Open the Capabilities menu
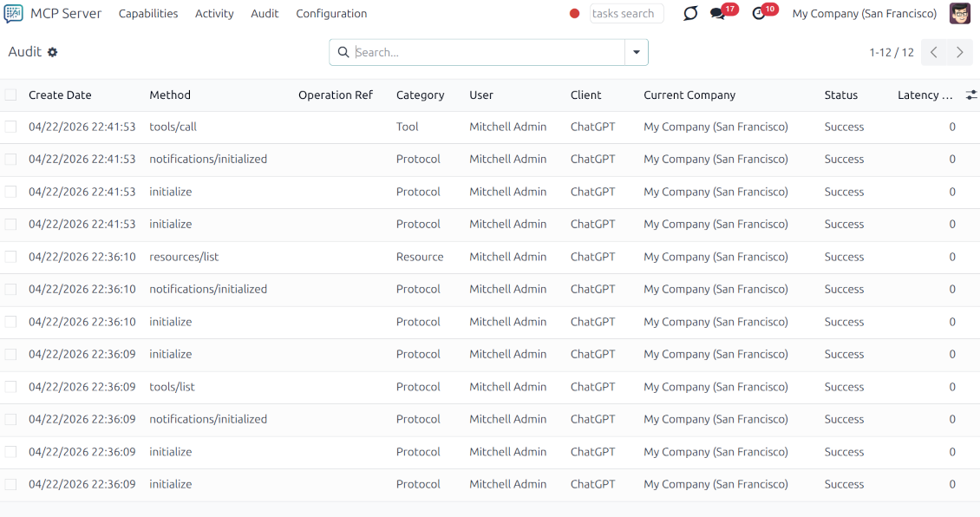This screenshot has height=517, width=980. tap(148, 14)
